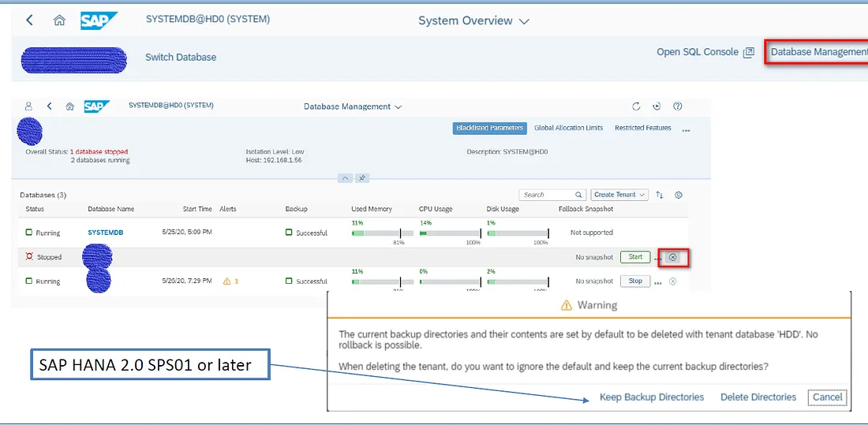Show more header actions ellipsis

coord(687,131)
